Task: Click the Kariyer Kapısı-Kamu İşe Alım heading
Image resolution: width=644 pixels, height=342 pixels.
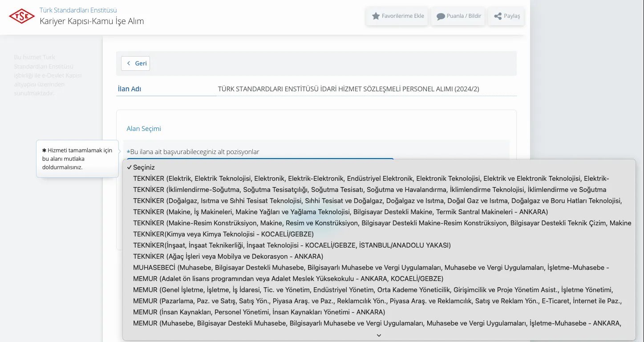Action: (x=92, y=20)
